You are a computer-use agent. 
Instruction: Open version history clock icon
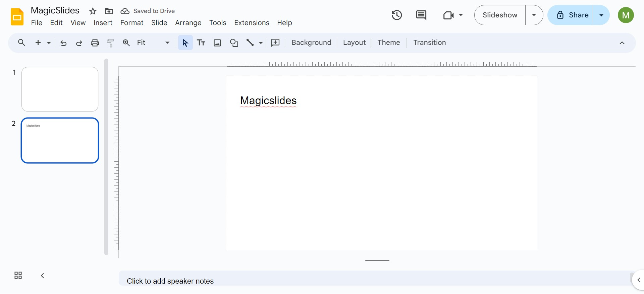396,15
